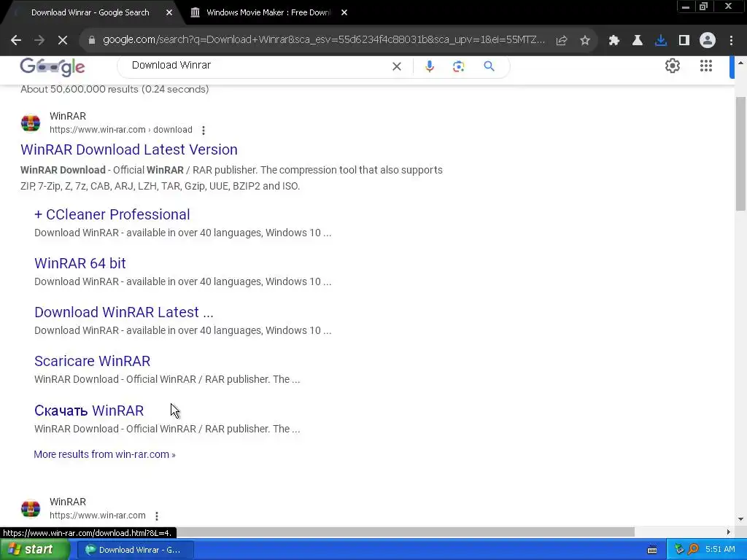Click the magnifier search button
The width and height of the screenshot is (747, 560).
pos(489,66)
